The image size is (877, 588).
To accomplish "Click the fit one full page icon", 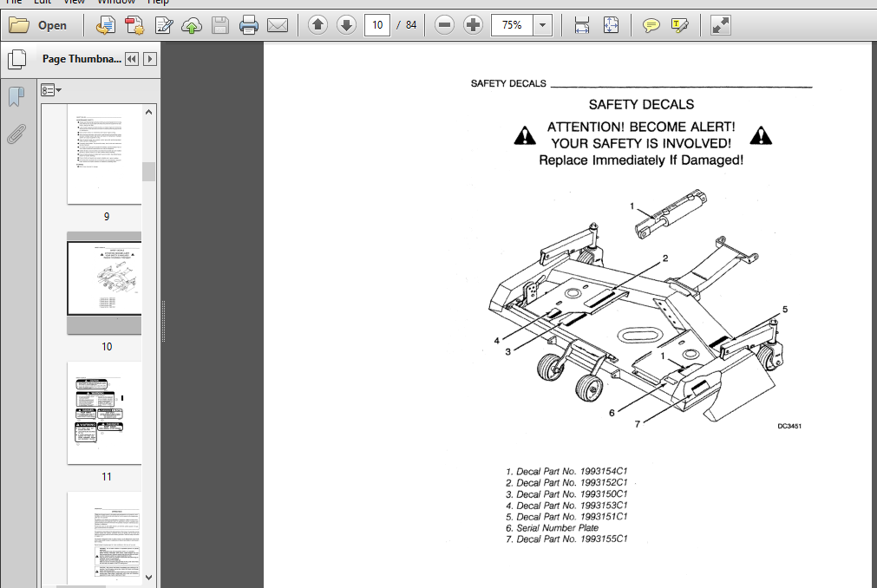I will click(611, 25).
